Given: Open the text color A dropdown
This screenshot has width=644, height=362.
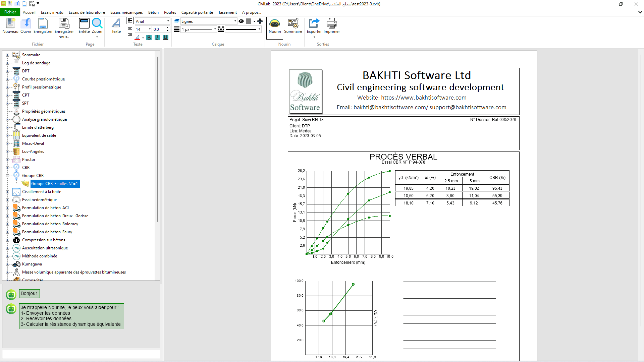Looking at the screenshot, I should tap(143, 38).
